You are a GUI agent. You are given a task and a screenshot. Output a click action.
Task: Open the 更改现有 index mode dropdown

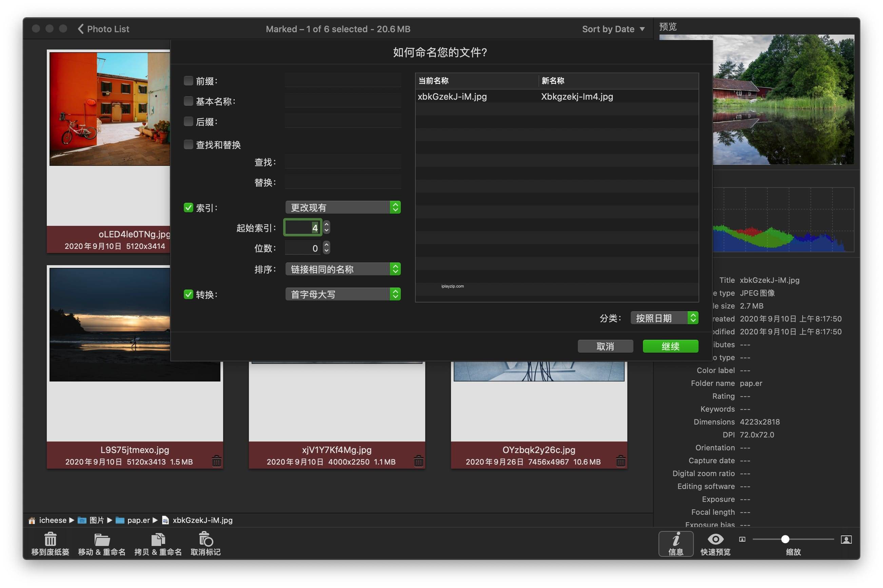click(343, 208)
